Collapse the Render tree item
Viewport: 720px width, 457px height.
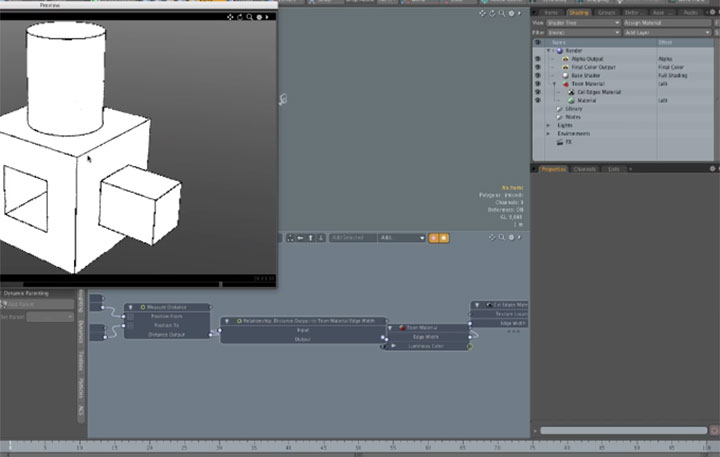[548, 51]
